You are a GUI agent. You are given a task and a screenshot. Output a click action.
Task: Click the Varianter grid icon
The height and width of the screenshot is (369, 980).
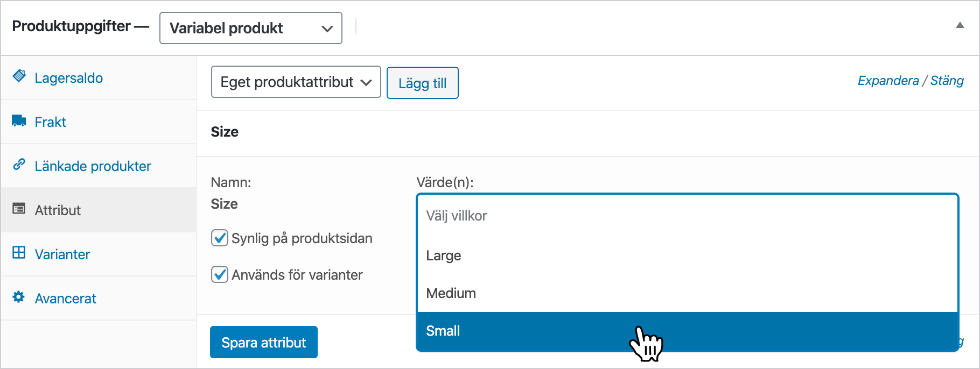coord(19,253)
